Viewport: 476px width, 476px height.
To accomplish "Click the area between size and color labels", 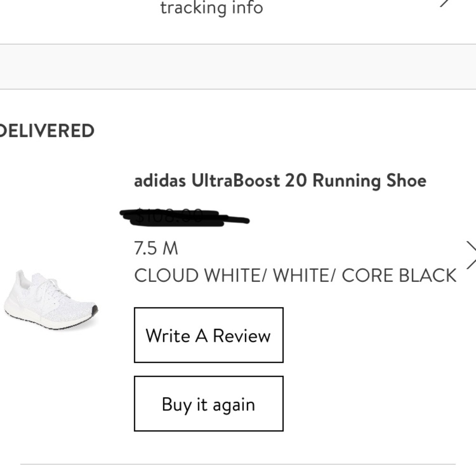I will 214,262.
